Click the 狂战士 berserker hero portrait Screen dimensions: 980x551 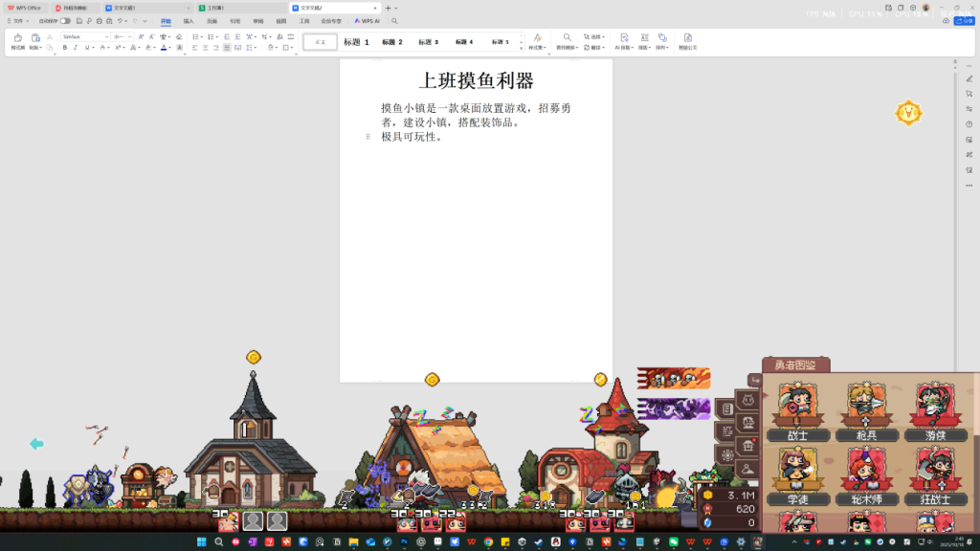(934, 475)
